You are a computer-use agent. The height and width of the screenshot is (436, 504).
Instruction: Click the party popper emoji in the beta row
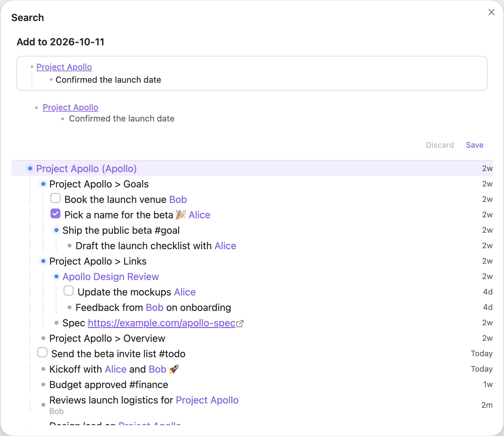(x=181, y=215)
